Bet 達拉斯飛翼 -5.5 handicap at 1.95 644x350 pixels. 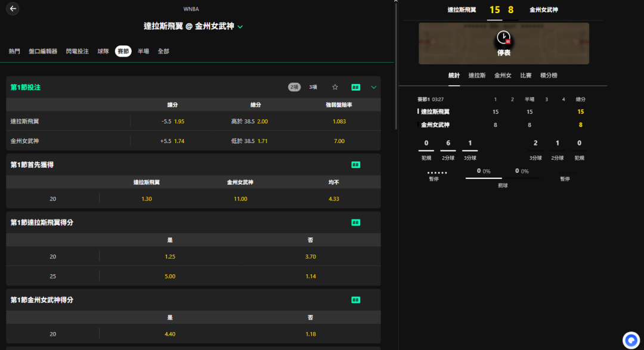[x=172, y=122]
